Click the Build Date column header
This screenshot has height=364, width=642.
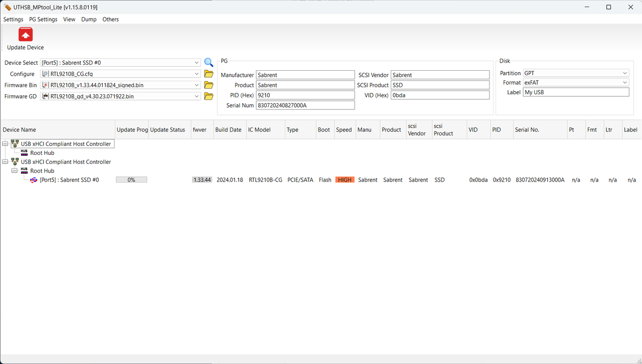coord(230,129)
